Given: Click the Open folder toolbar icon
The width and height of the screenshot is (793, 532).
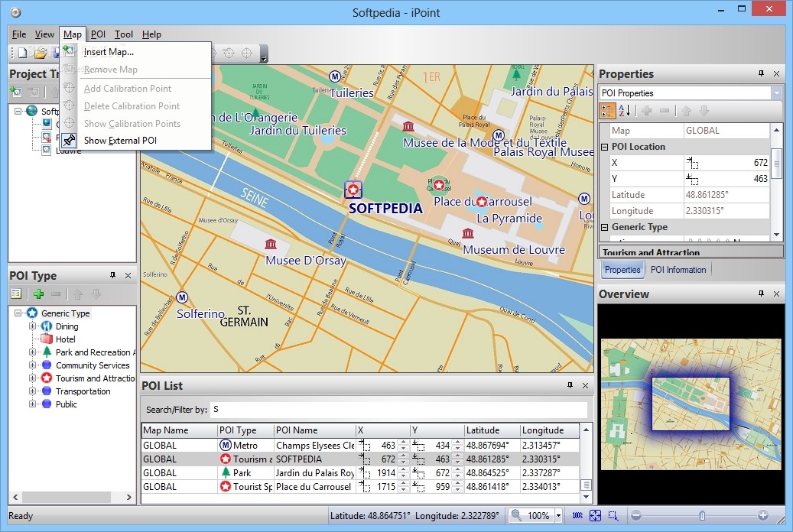Looking at the screenshot, I should (x=41, y=53).
